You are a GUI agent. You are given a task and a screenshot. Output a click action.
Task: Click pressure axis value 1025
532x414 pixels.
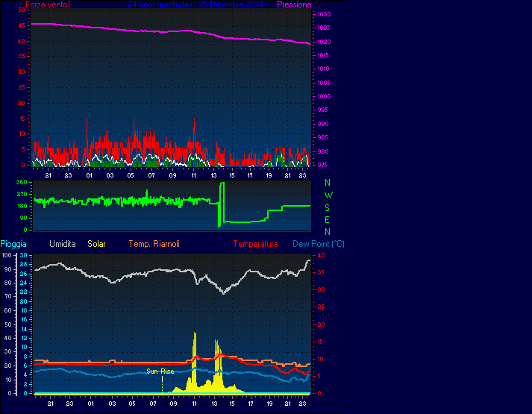tap(324, 28)
